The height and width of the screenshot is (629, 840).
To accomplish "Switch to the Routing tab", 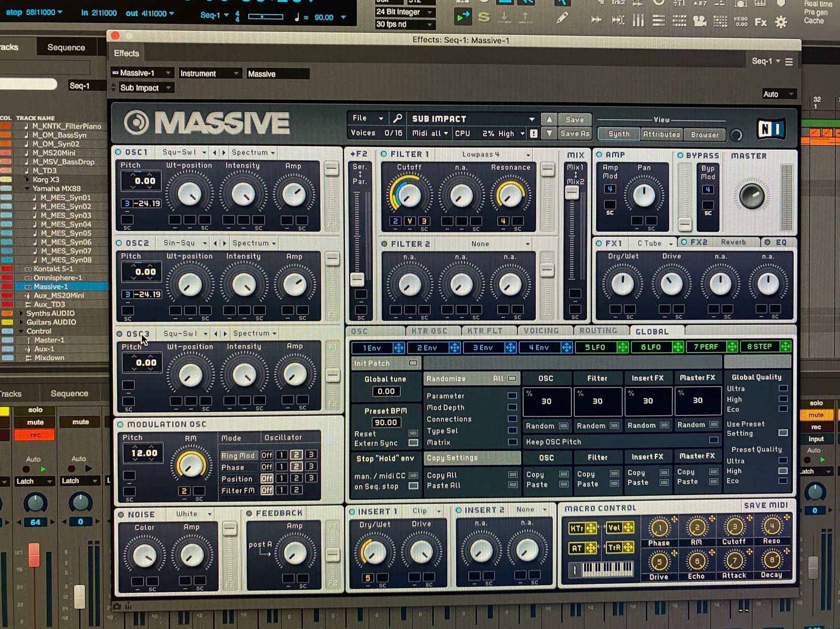I will [x=597, y=331].
